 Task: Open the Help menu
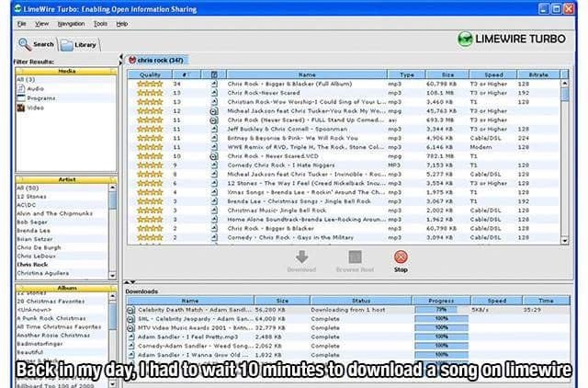click(x=122, y=24)
